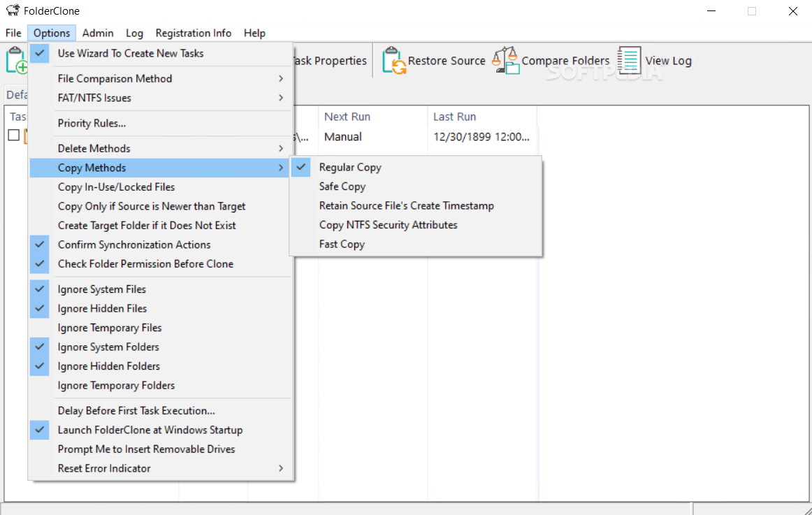This screenshot has width=812, height=515.
Task: Sort by Last Run column header
Action: (x=481, y=117)
